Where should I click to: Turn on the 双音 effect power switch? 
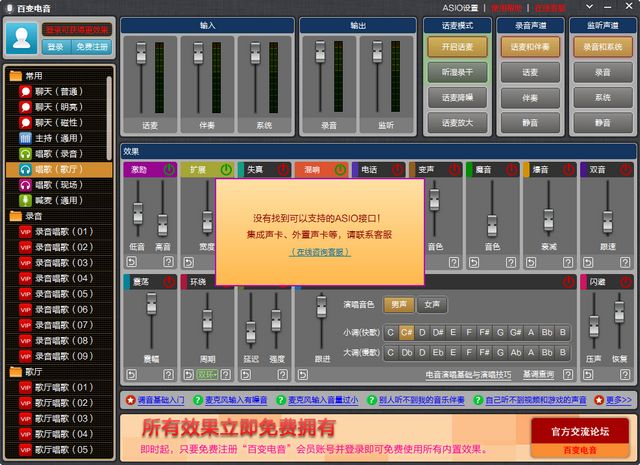(626, 170)
